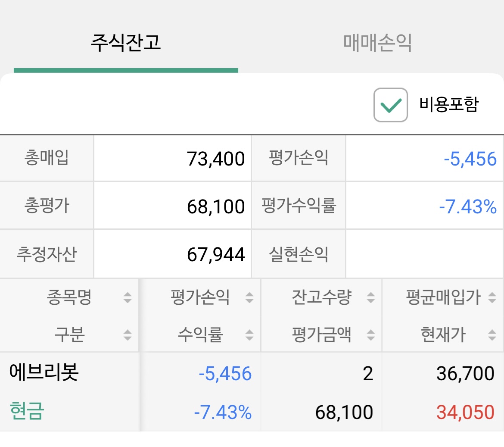The width and height of the screenshot is (504, 447).
Task: Open the 매매손익 tab
Action: [x=378, y=42]
